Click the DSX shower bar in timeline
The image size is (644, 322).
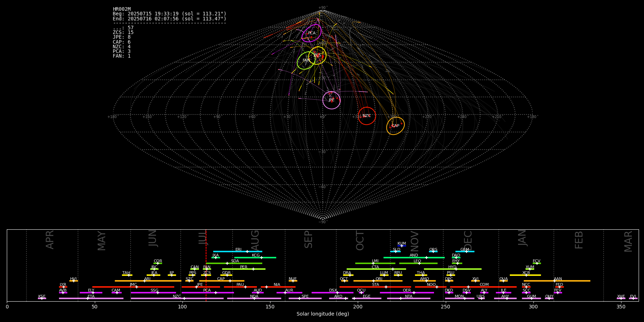[332, 293]
